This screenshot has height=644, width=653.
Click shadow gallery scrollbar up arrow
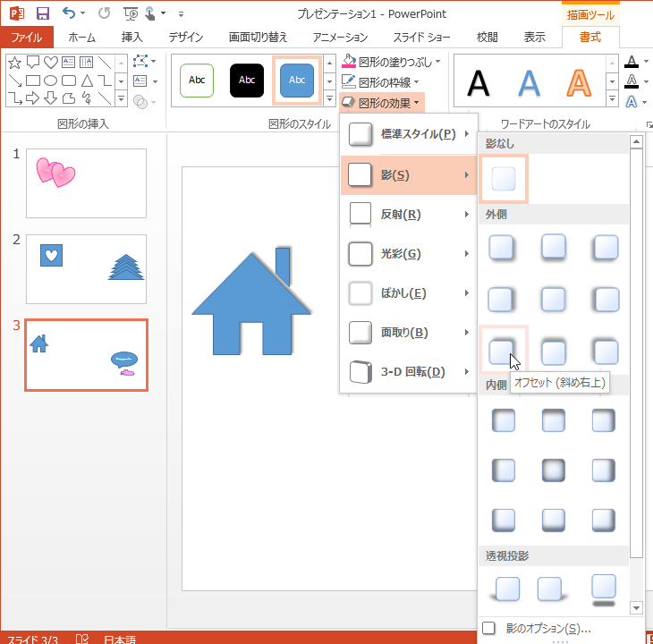pos(636,142)
